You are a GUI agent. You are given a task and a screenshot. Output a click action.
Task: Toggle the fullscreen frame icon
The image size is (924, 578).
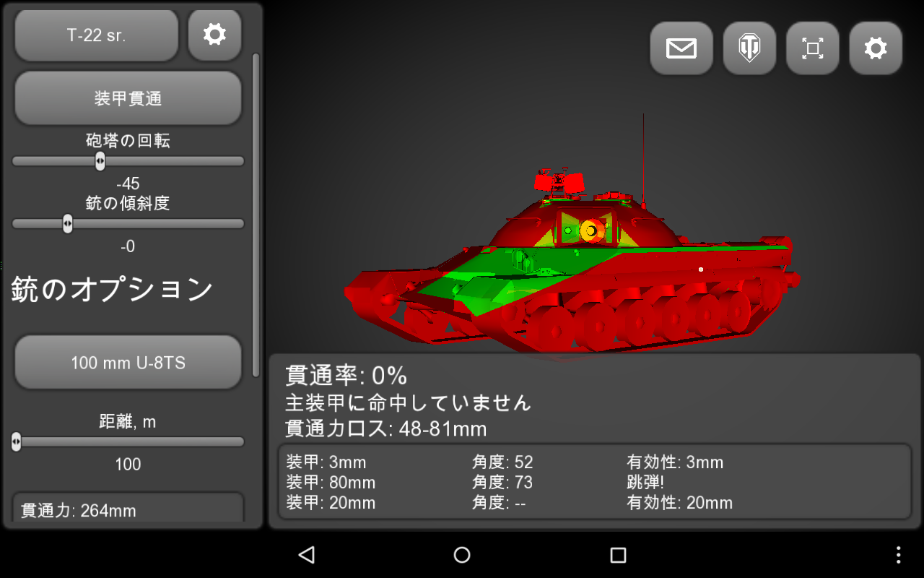(x=813, y=48)
